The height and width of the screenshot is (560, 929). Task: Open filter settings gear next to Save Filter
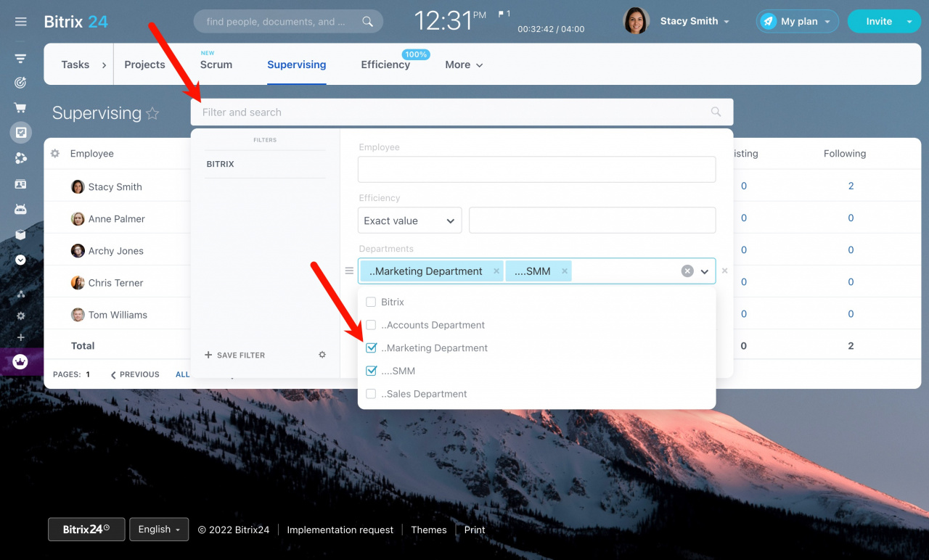(x=322, y=355)
